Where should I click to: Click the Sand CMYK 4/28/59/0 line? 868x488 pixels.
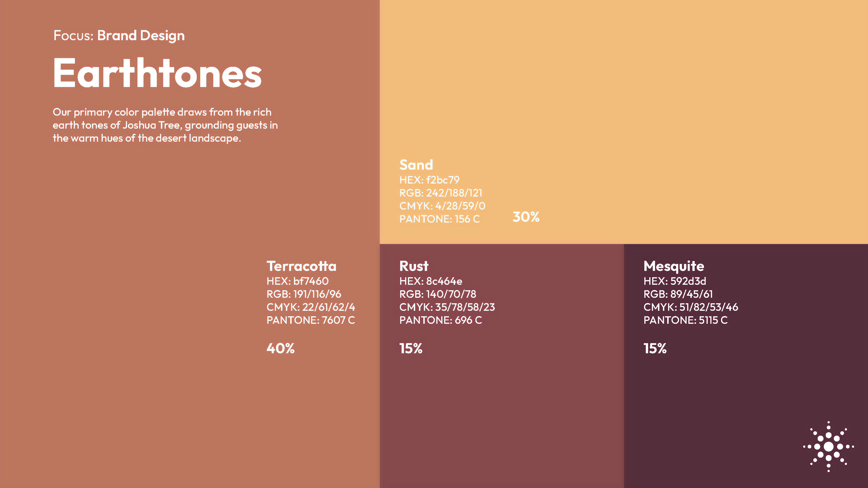coord(442,206)
